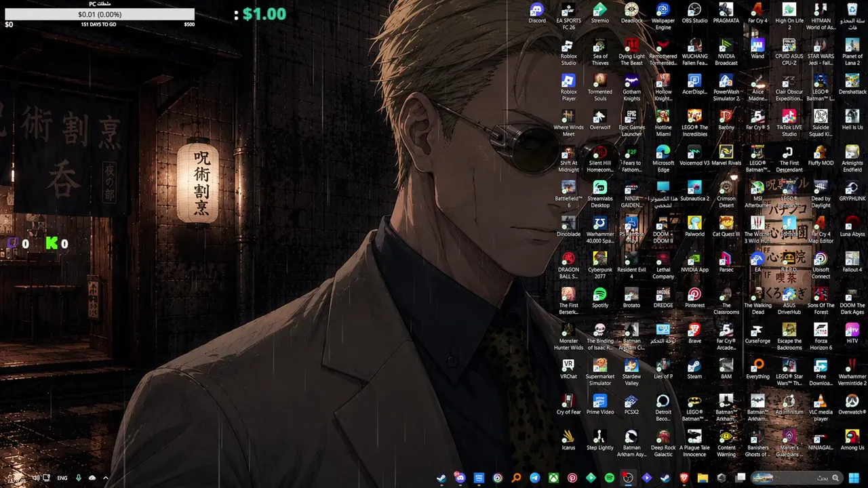Viewport: 868px width, 488px height.
Task: Select the Sea of Thieves icon
Action: (600, 52)
